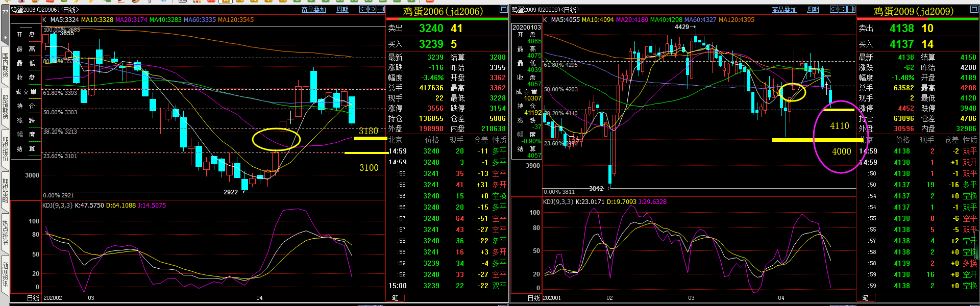Maximize the 鸡蛋2009(jd2009) quote panel

[x=974, y=9]
